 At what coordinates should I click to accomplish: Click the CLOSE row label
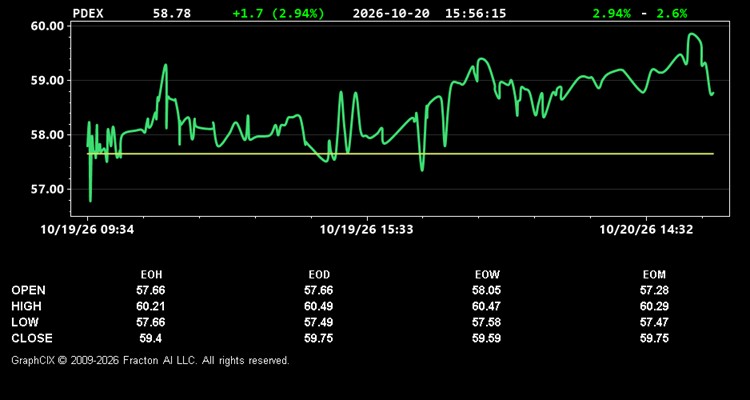32,338
